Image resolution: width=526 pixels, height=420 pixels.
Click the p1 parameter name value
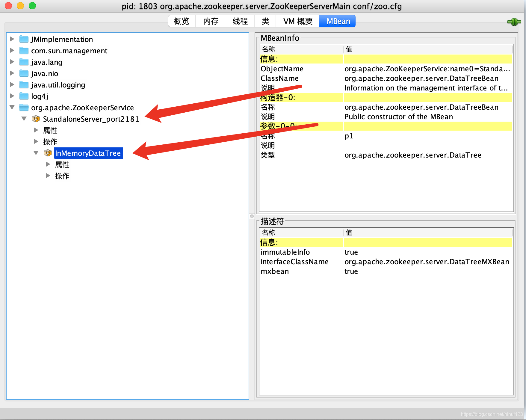click(349, 136)
